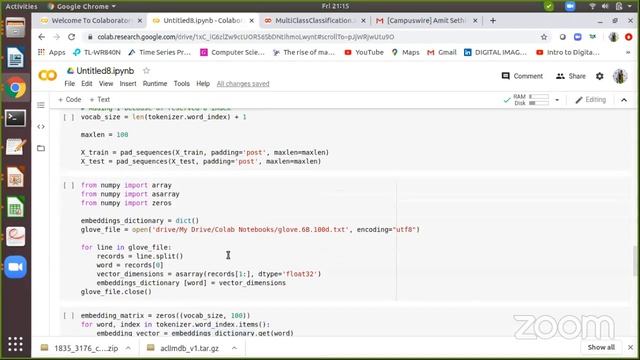Open the Colab user account avatar

point(620,76)
